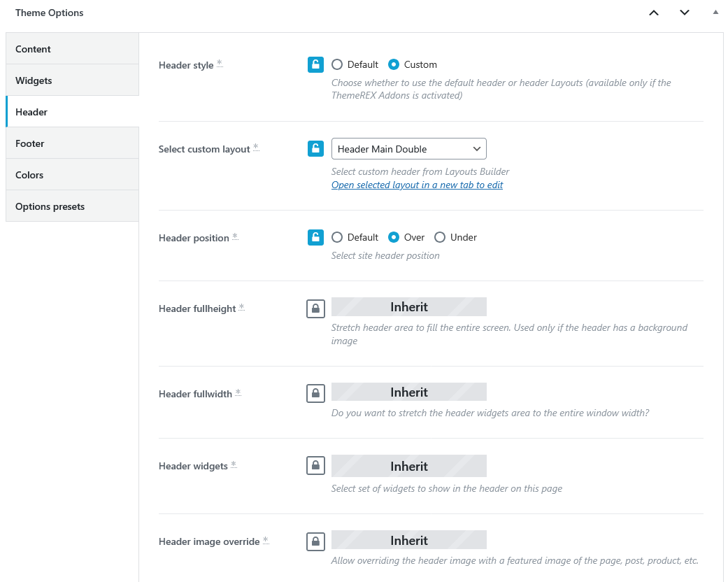This screenshot has width=728, height=582.
Task: Toggle the unlock icon for Select custom layout
Action: click(x=315, y=148)
